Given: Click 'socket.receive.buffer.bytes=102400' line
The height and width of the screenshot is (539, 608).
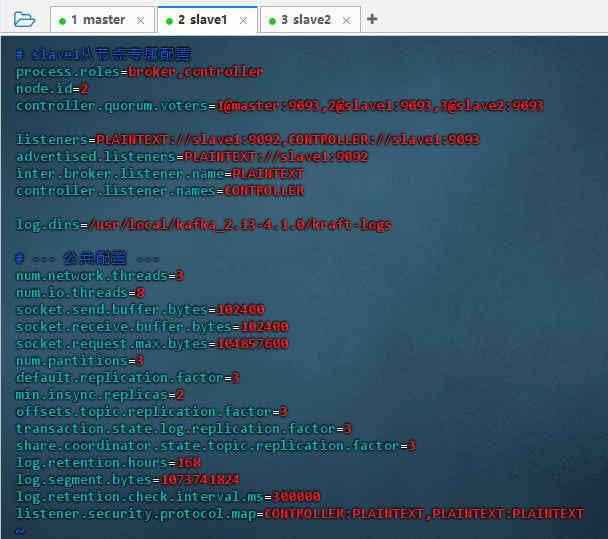Looking at the screenshot, I should tap(152, 327).
